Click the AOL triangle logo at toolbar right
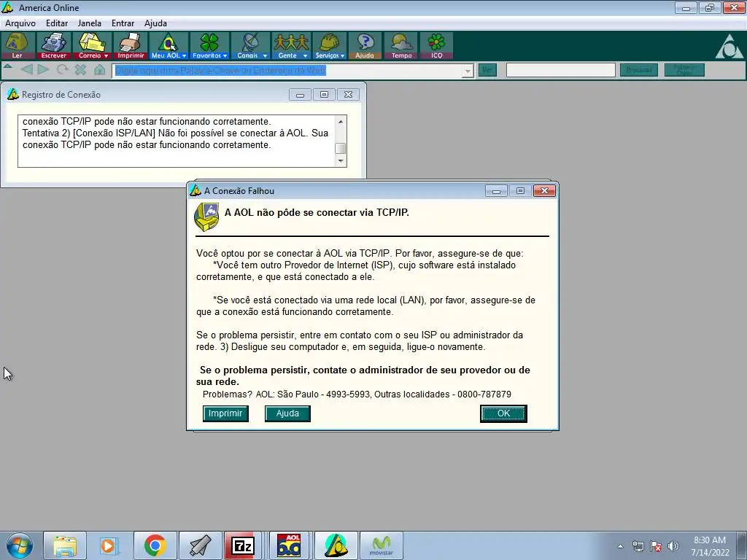 (729, 46)
